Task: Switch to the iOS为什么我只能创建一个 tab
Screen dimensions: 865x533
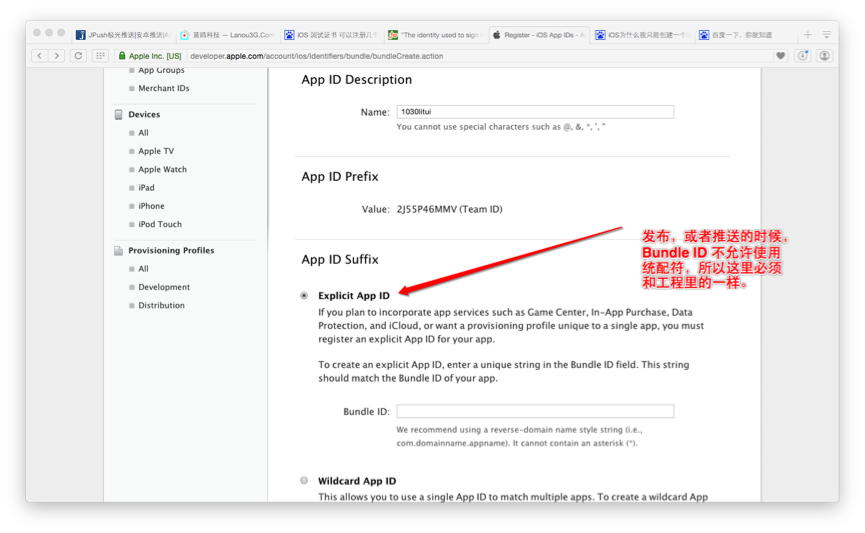Action: 643,35
